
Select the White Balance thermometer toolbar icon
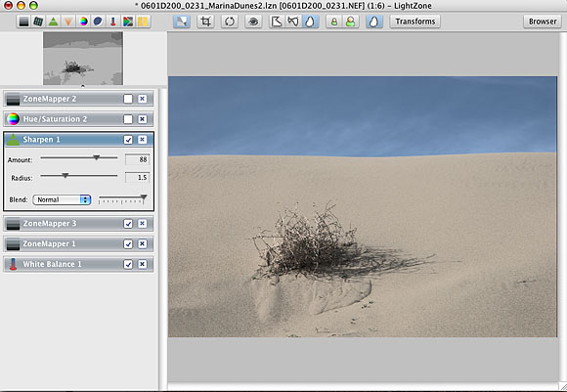(x=112, y=22)
